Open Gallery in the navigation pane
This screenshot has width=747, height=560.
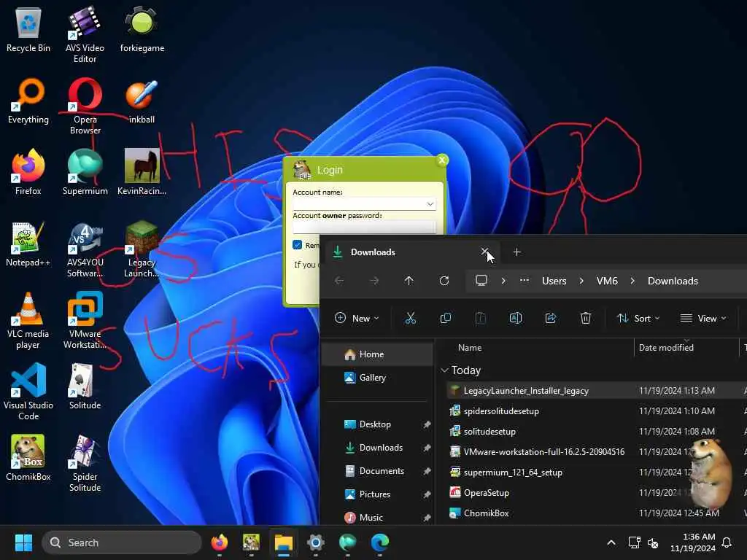(378, 378)
